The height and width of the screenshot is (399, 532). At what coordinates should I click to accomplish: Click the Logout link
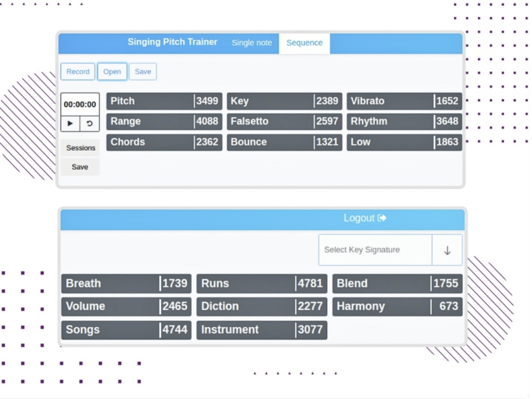pos(365,218)
